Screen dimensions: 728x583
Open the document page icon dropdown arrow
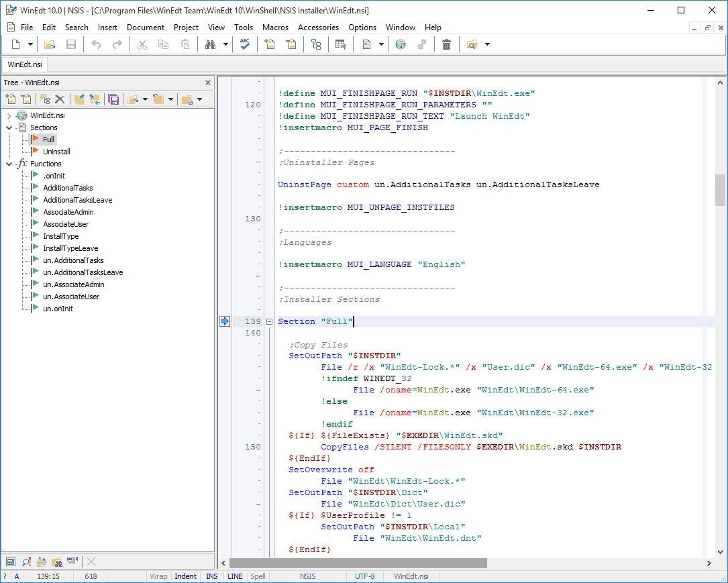click(381, 44)
